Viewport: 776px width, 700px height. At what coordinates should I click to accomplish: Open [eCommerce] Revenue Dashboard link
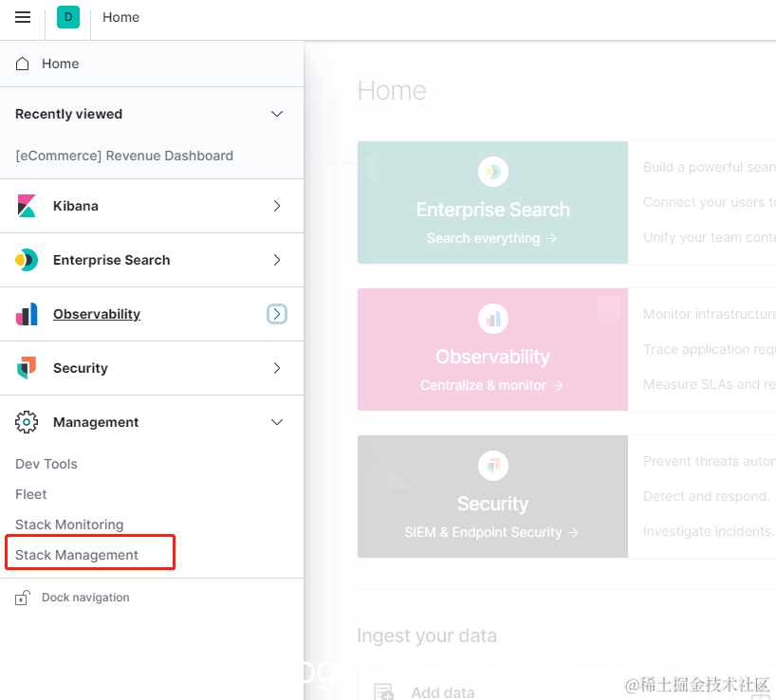[124, 156]
